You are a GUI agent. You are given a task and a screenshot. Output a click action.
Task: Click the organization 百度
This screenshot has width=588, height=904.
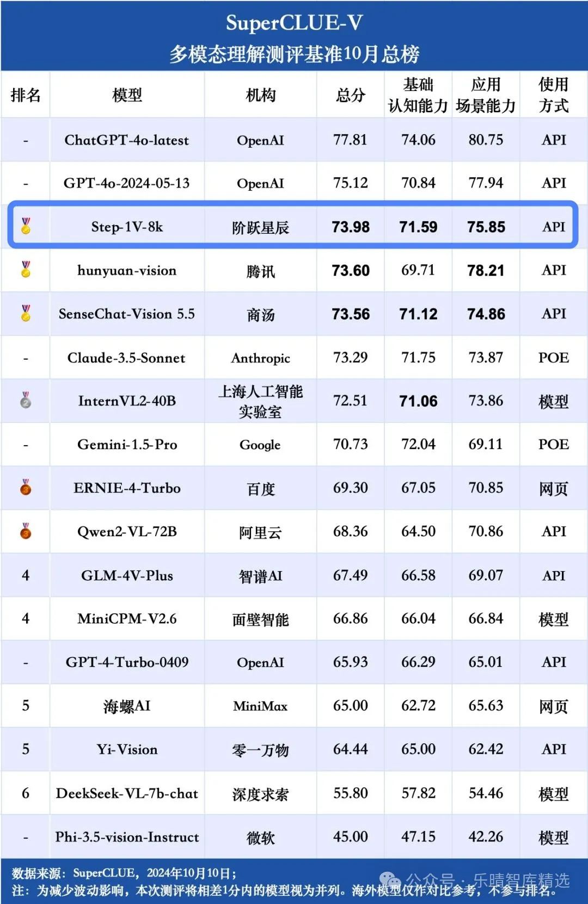pyautogui.click(x=260, y=489)
